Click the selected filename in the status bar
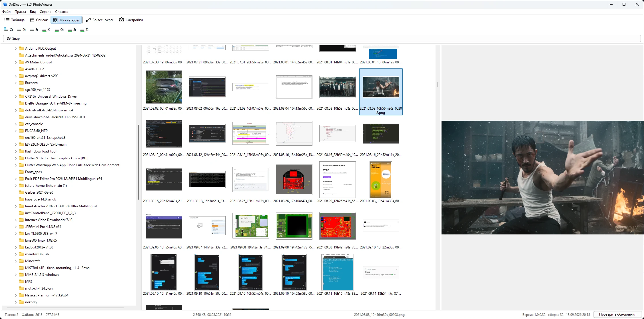 [x=379, y=315]
